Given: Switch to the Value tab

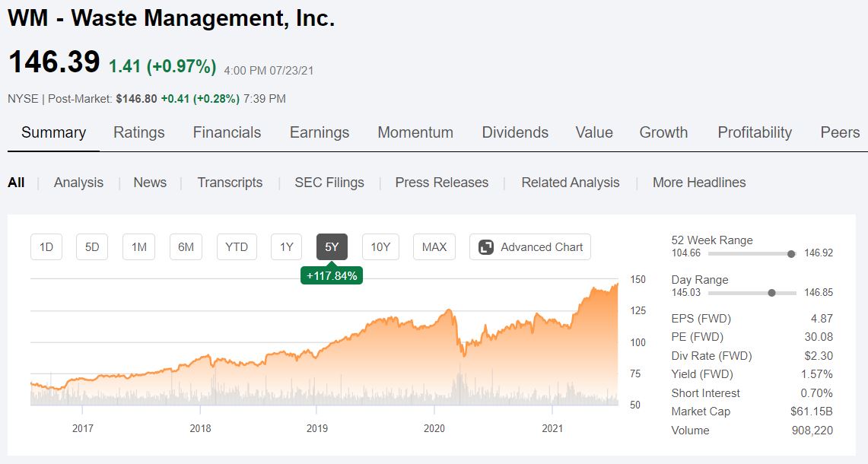Looking at the screenshot, I should 594,132.
